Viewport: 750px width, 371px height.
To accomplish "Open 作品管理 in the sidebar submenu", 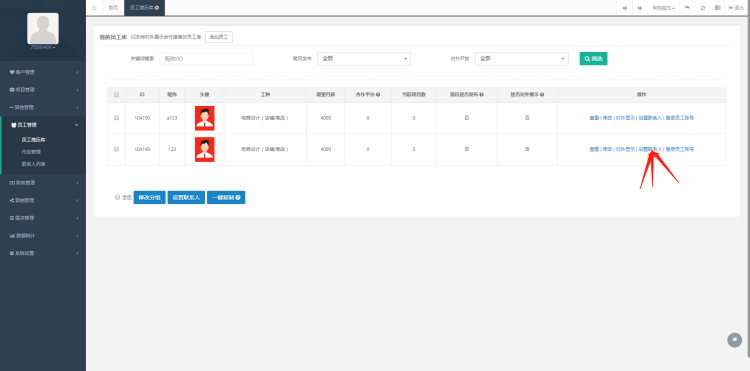I will pyautogui.click(x=32, y=152).
